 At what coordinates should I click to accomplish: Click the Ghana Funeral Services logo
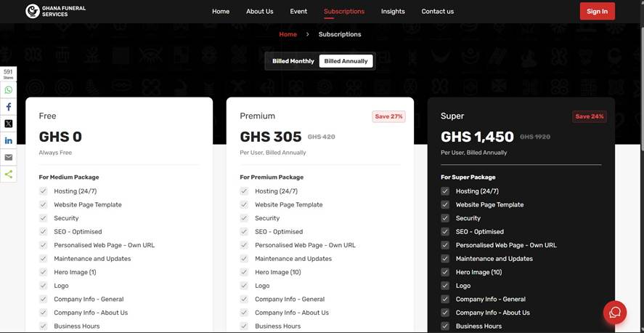pos(55,11)
